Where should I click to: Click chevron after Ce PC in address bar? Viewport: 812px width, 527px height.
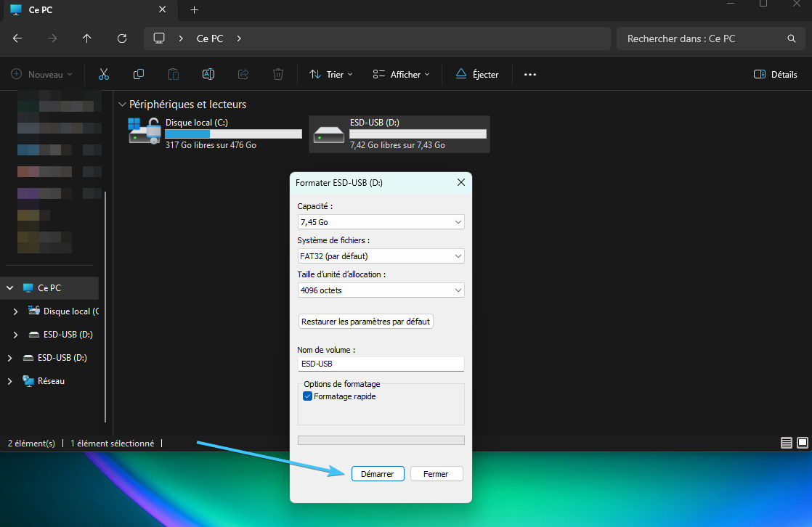(x=239, y=38)
